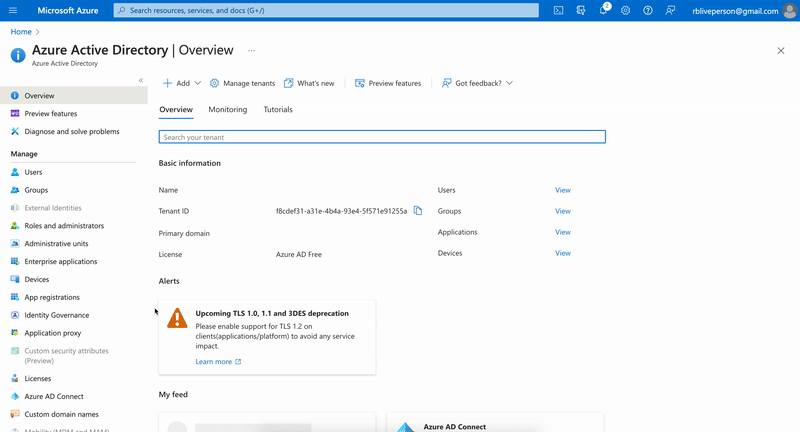Open the portal hamburger menu

pyautogui.click(x=13, y=10)
